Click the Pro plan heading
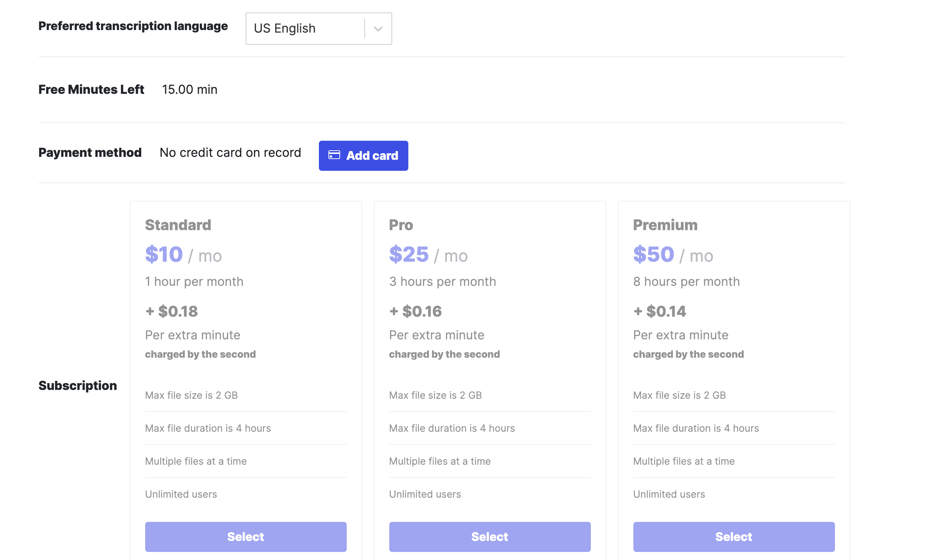Viewport: 931px width, 560px height. click(401, 225)
